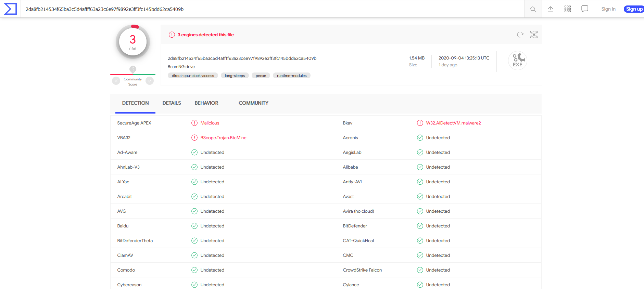Click the AVG engine name
This screenshot has height=289, width=644.
[122, 211]
